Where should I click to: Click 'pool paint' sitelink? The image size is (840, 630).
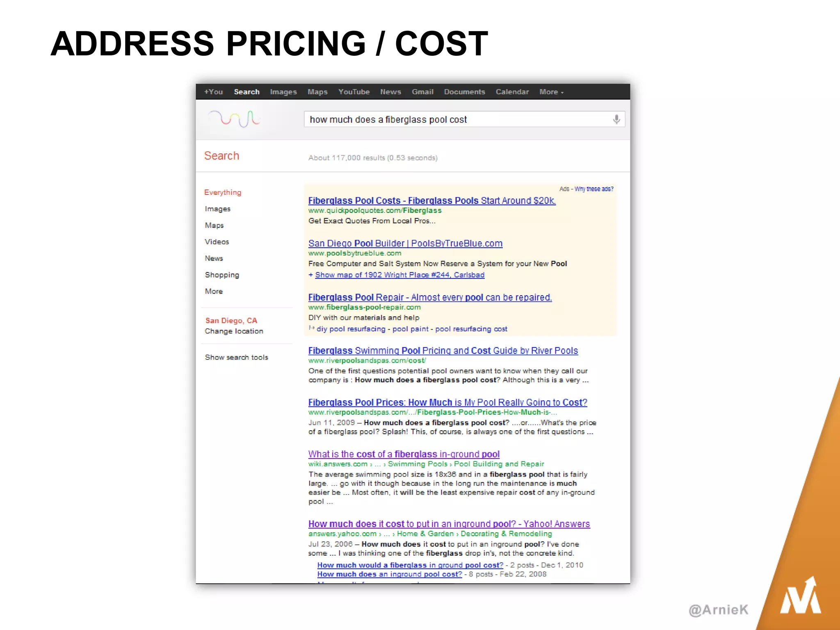410,329
